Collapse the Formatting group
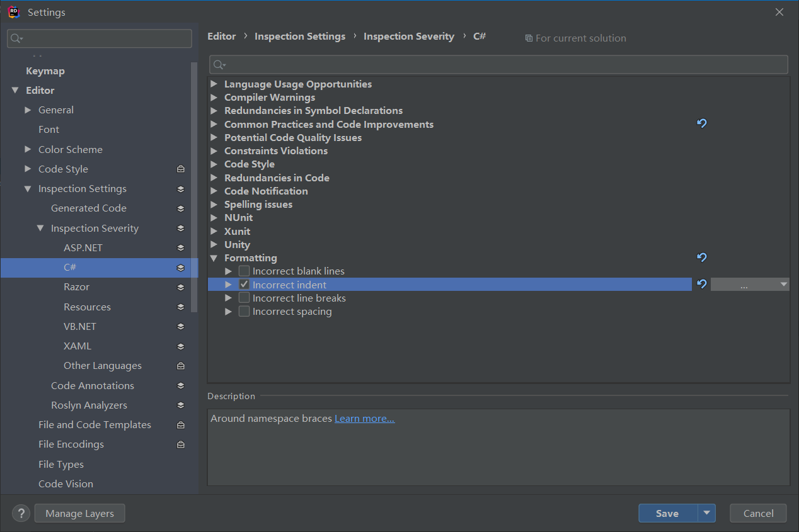Image resolution: width=799 pixels, height=532 pixels. coord(214,258)
